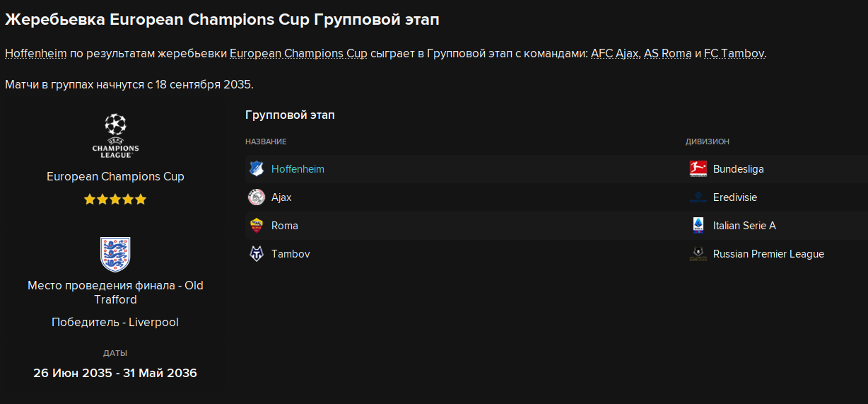Click the Champions League competition logo
The image size is (868, 404).
(x=115, y=136)
